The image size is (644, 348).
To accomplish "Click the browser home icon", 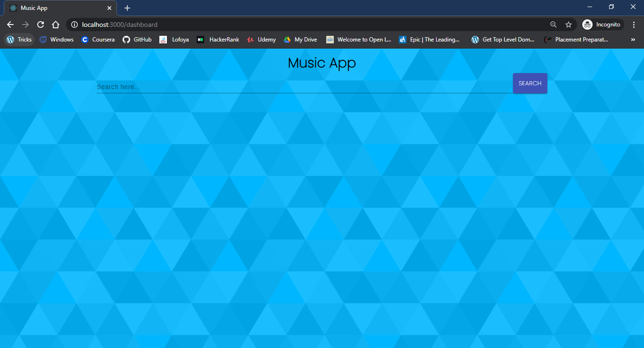I will [56, 24].
